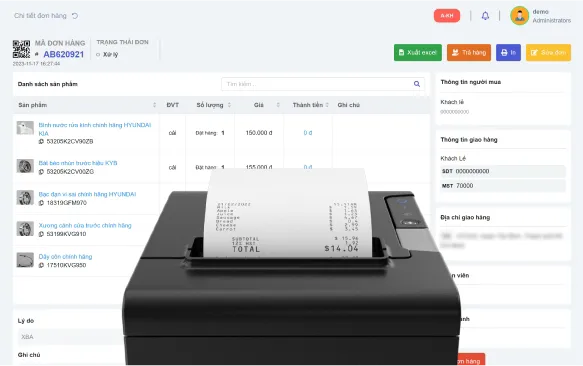Print the order with the In button

(x=508, y=52)
